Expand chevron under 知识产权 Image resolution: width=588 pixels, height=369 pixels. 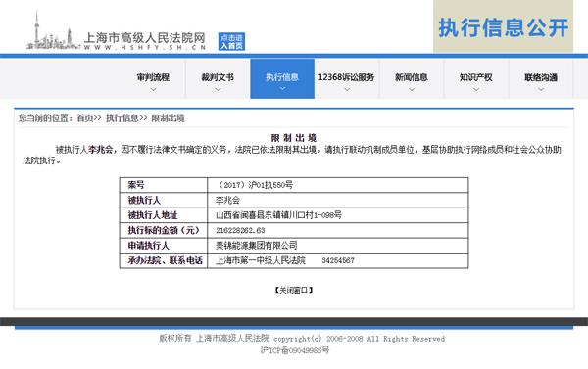click(476, 89)
